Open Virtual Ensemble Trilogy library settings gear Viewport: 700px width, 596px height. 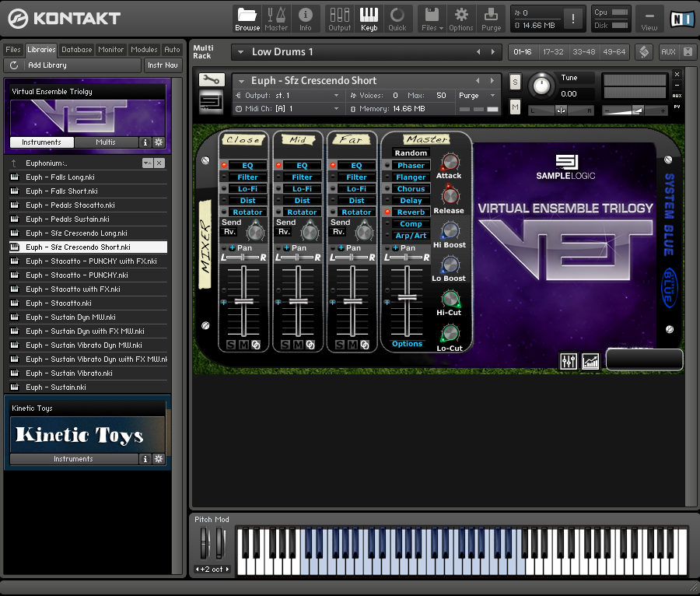coord(159,142)
